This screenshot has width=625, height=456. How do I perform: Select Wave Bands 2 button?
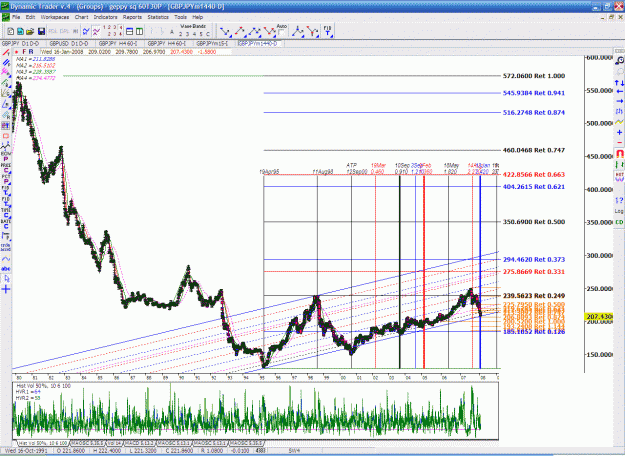point(180,34)
